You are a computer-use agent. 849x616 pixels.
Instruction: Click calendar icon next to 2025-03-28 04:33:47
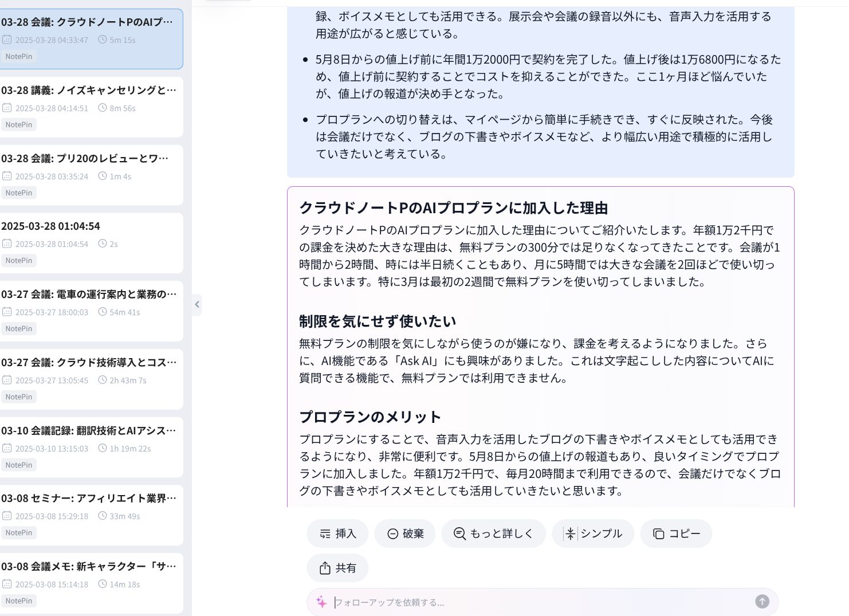pos(7,40)
